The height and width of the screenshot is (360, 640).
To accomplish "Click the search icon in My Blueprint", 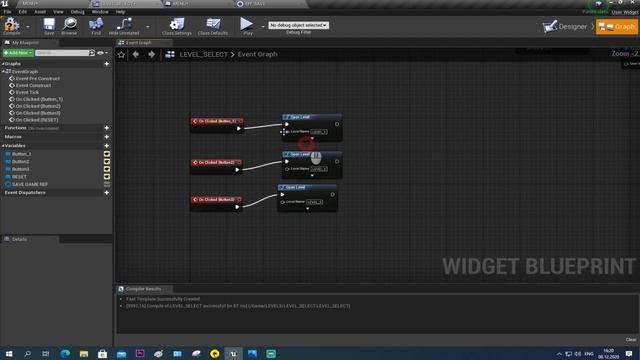I will click(91, 53).
